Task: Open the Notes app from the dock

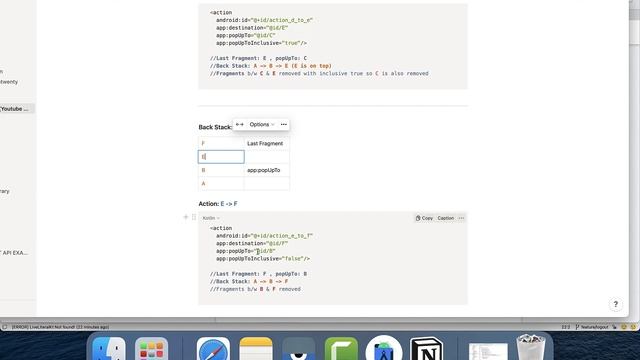Action: pyautogui.click(x=256, y=349)
